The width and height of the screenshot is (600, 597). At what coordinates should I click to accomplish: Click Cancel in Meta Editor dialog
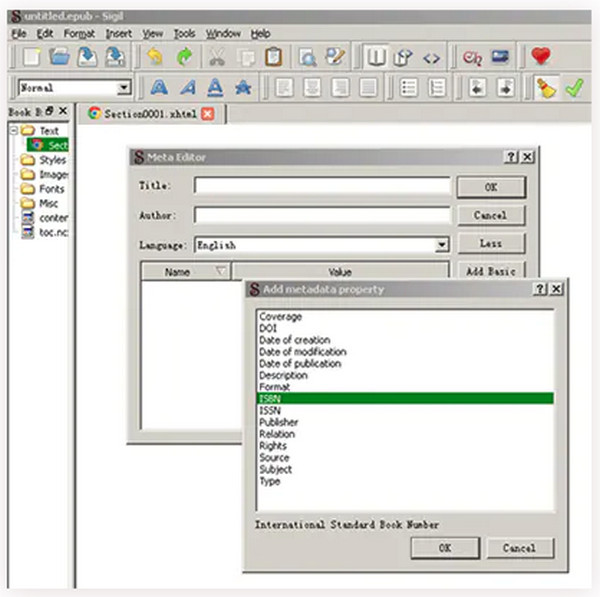pos(491,215)
